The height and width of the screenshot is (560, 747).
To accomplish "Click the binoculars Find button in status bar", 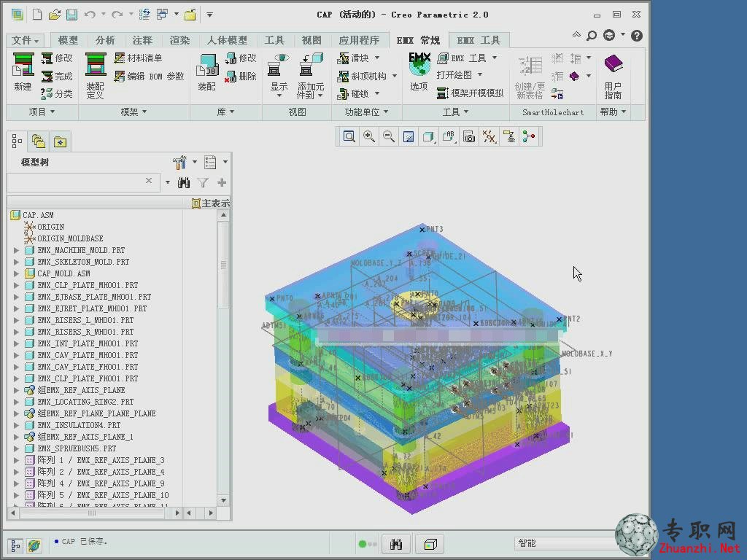I will pos(396,544).
